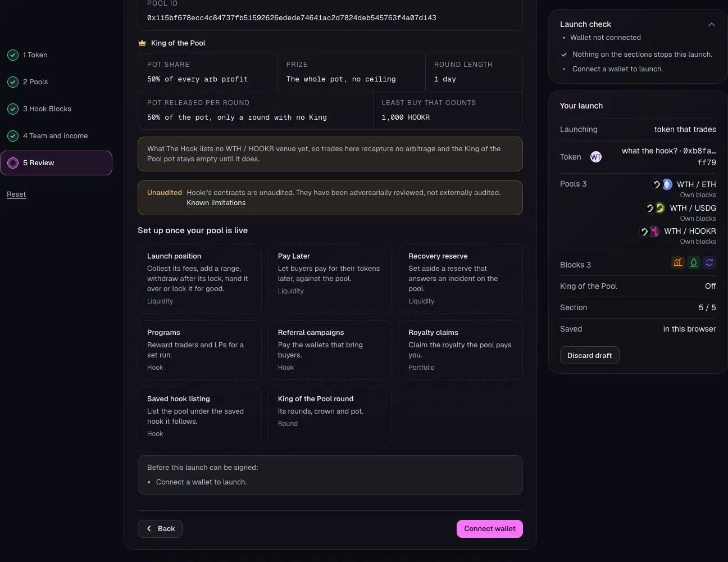This screenshot has height=562, width=728.
Task: Discard the saved draft
Action: (590, 355)
